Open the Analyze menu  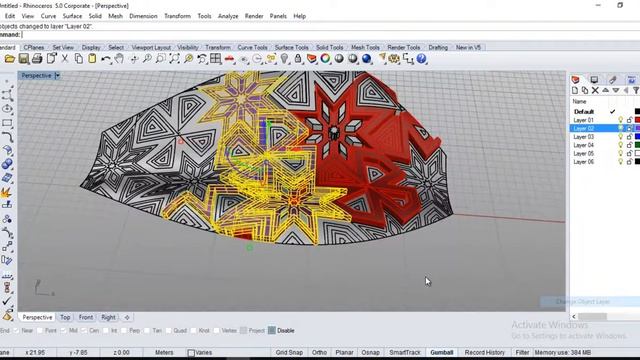point(228,16)
